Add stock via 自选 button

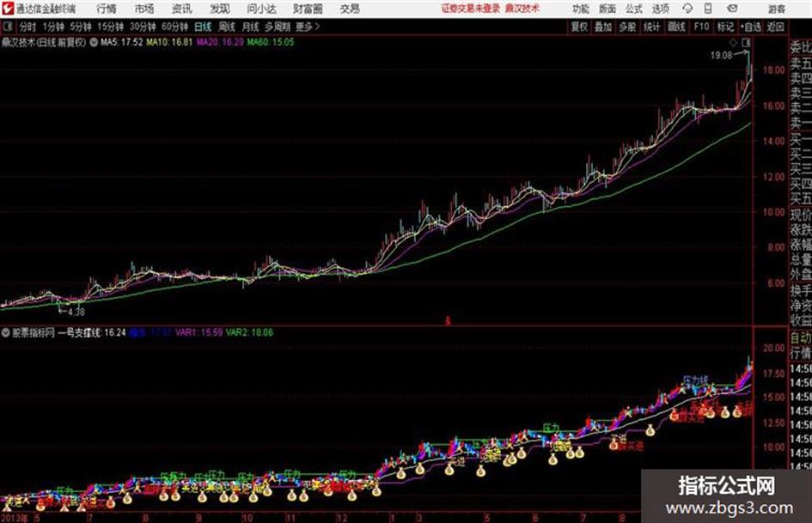coord(751,27)
